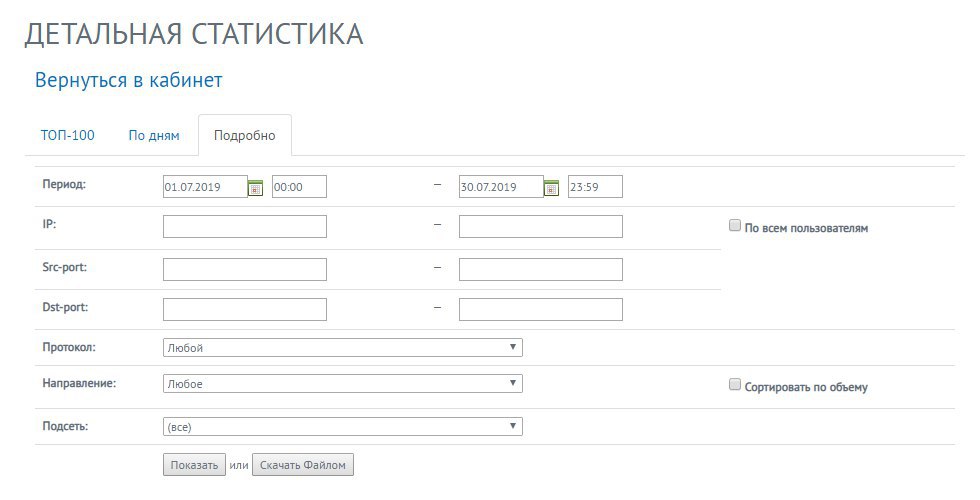This screenshot has width=980, height=500.
Task: Click the Период: label
Action: click(64, 184)
